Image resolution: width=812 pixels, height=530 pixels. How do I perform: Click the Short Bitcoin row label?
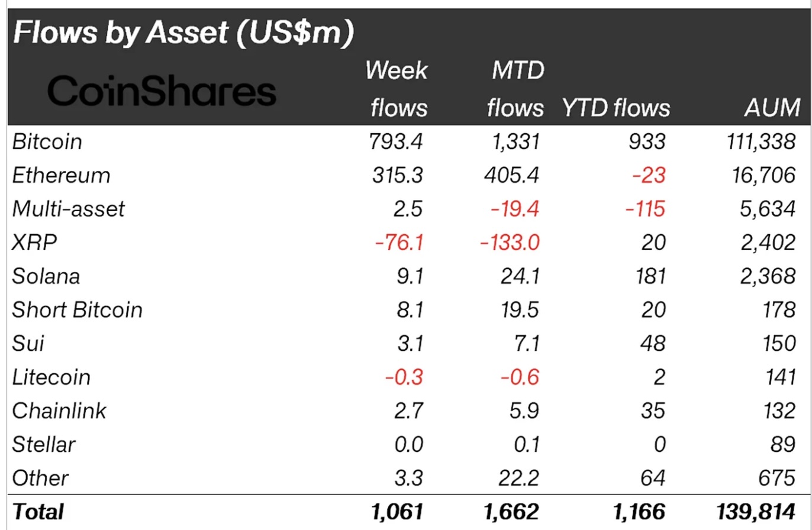[x=77, y=310]
